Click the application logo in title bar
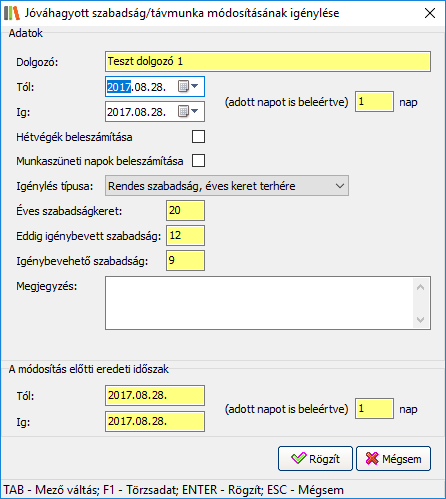 pos(12,13)
